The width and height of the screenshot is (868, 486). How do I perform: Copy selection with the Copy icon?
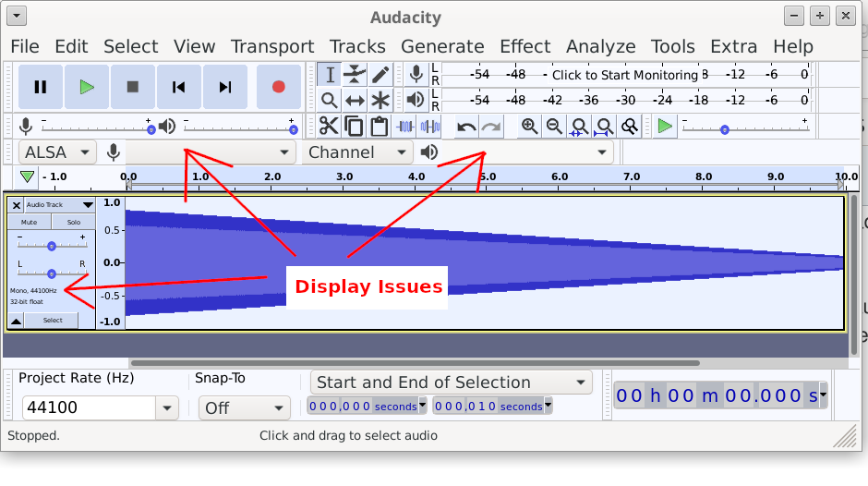click(x=354, y=127)
